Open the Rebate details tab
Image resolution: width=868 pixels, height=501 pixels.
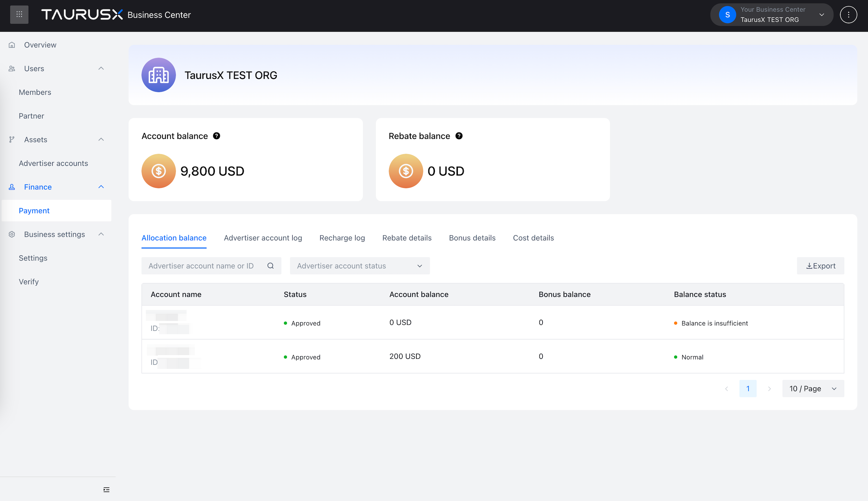click(x=407, y=238)
